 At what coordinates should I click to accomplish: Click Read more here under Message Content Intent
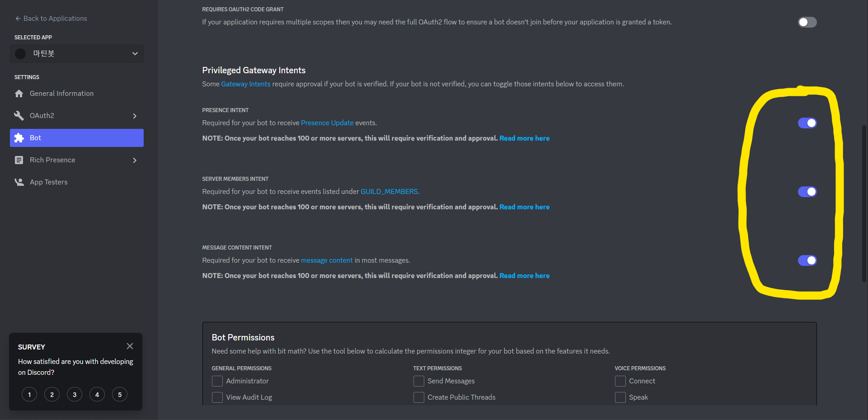click(x=525, y=276)
